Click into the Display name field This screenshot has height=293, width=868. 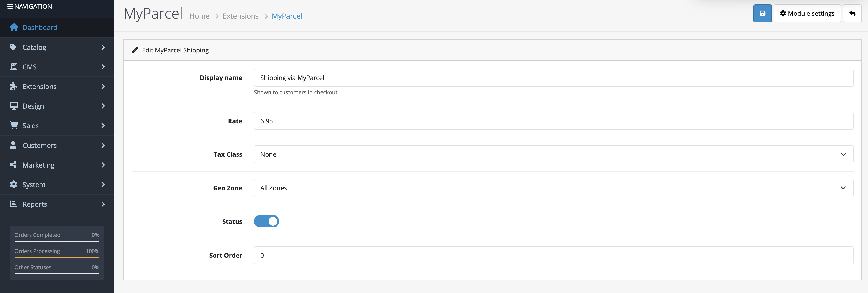tap(553, 78)
